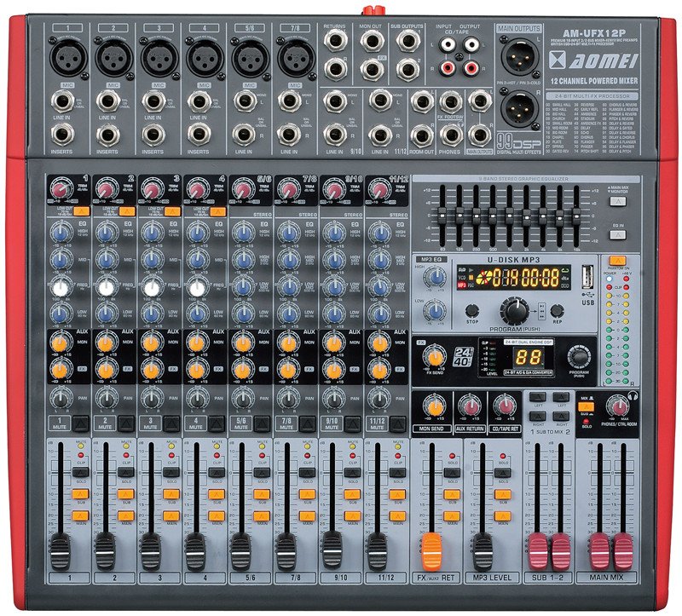This screenshot has width=682, height=616.
Task: Click the FX SEND orange knob
Action: tap(436, 357)
